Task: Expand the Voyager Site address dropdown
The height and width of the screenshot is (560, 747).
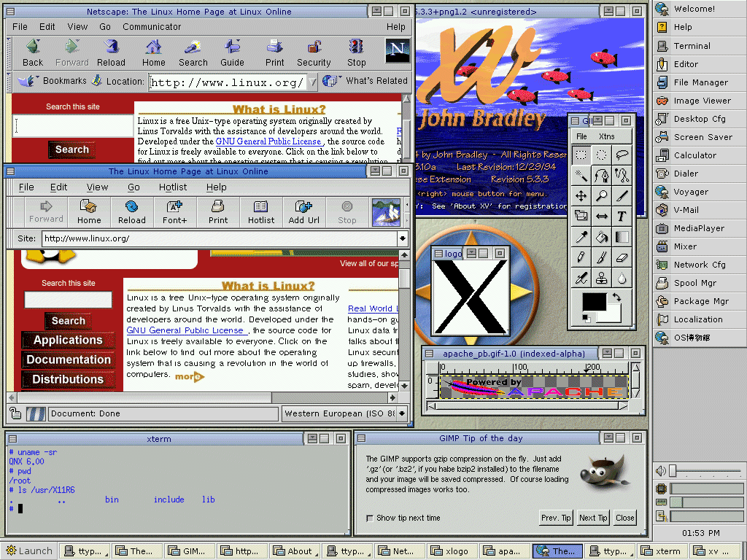Action: (403, 238)
